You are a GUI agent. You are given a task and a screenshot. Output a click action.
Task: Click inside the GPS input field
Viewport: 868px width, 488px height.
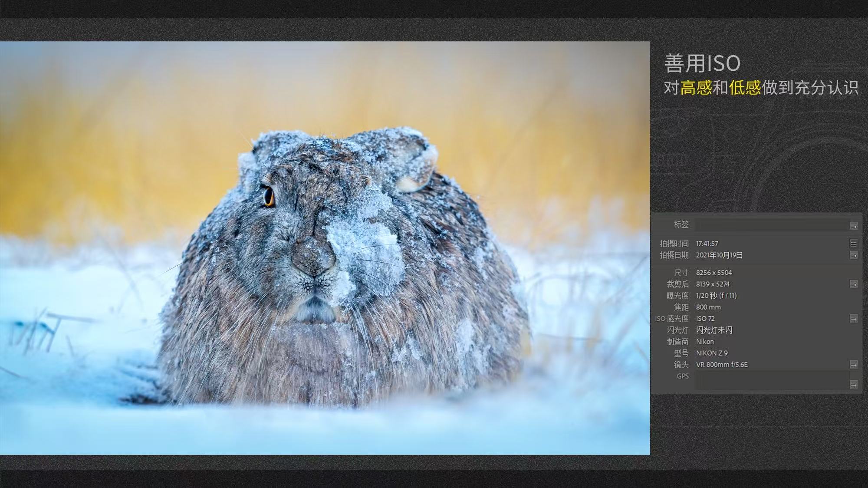point(772,380)
